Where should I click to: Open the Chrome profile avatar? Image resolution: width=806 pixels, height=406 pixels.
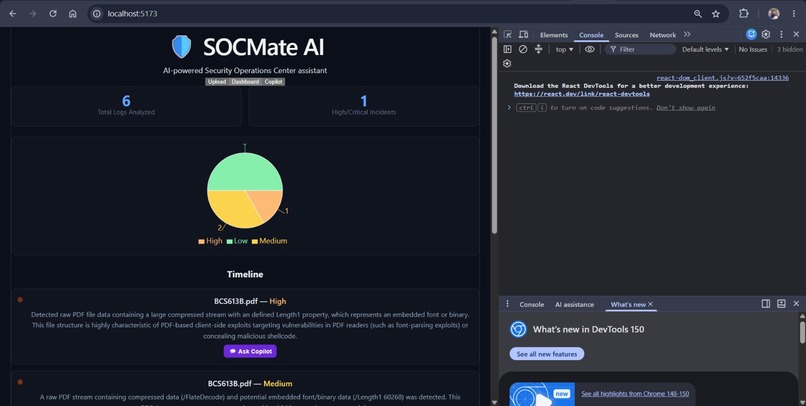774,14
